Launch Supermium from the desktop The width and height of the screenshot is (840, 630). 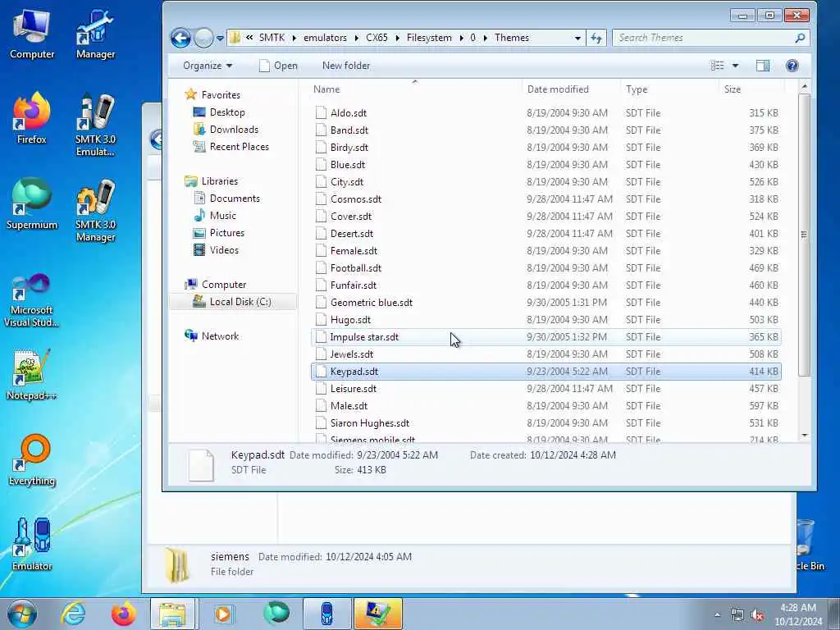(32, 204)
